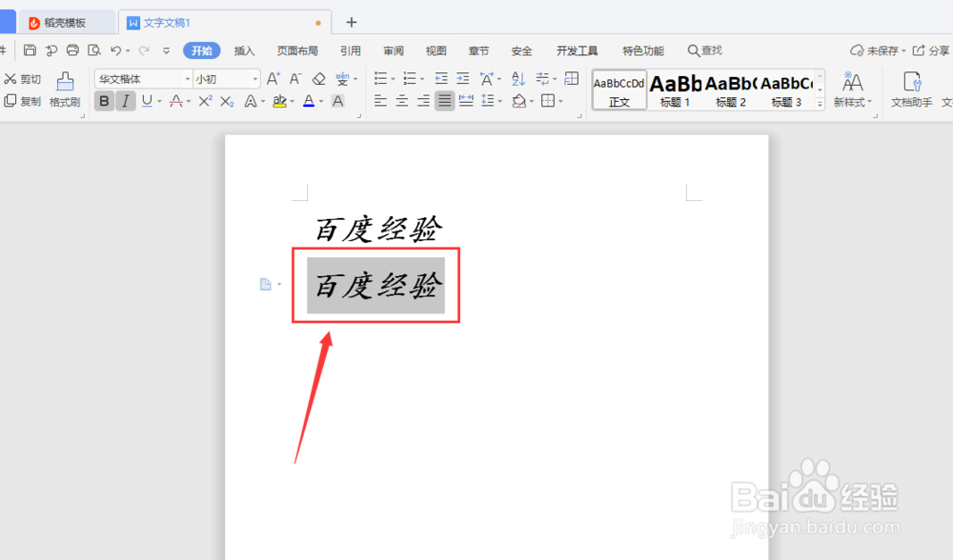Viewport: 953px width, 560px height.
Task: Expand the font color dropdown arrow
Action: coord(321,102)
